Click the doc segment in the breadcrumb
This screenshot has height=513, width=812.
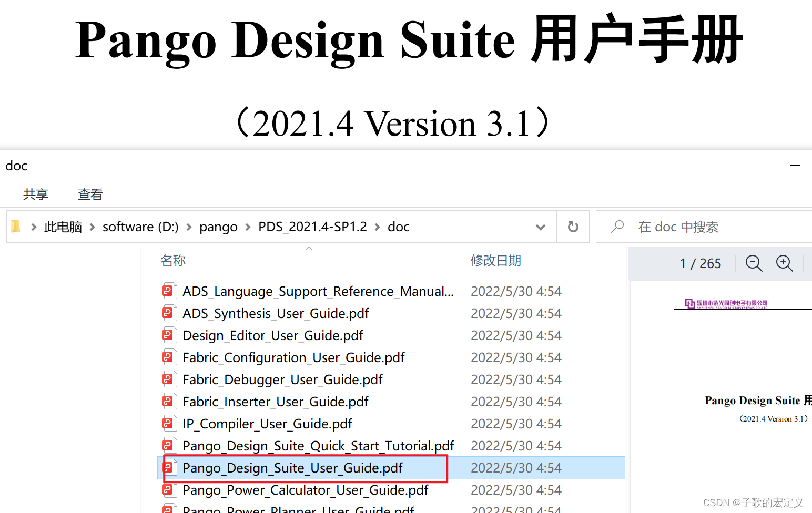[x=399, y=227]
